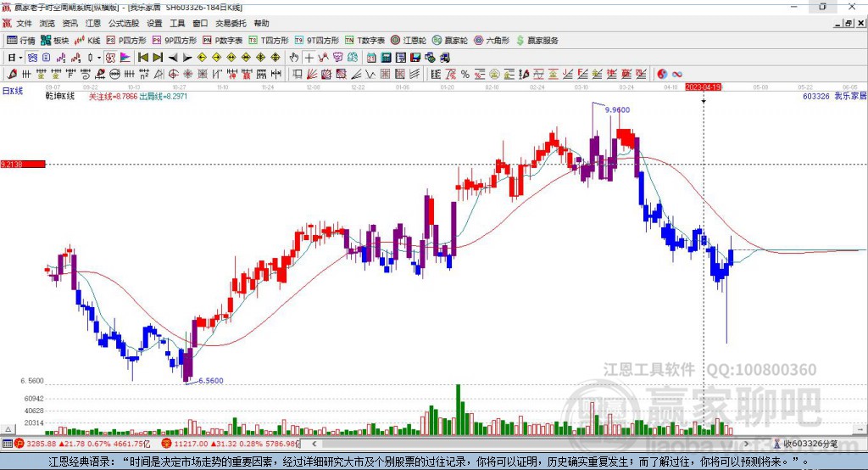The width and height of the screenshot is (868, 470).
Task: Click the stock code 603326
Action: click(816, 97)
